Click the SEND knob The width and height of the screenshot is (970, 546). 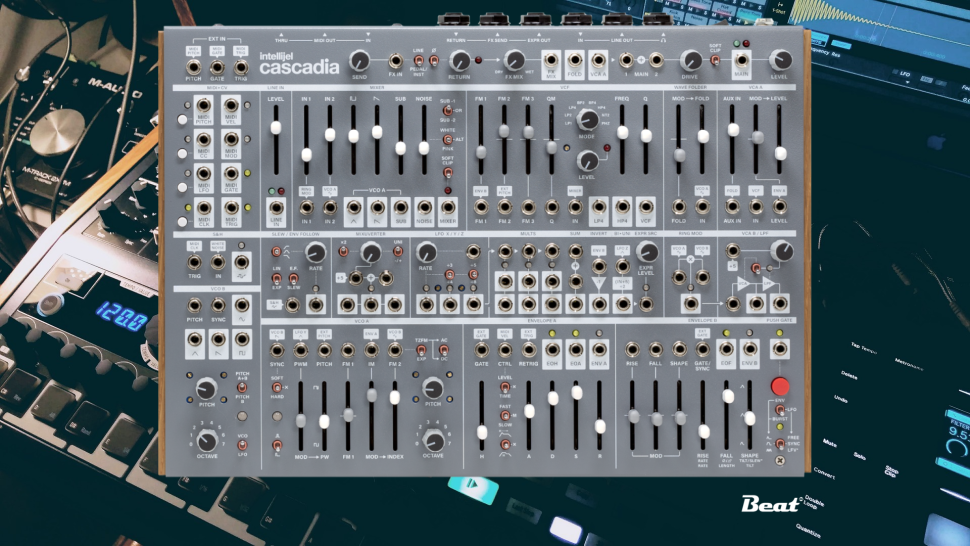click(359, 61)
